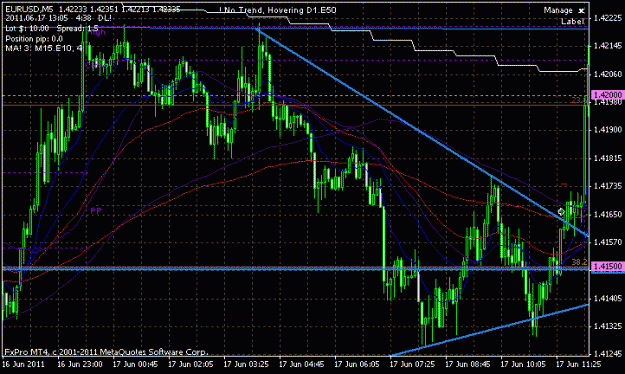The width and height of the screenshot is (625, 374).
Task: Click the Manage button on chart
Action: pyautogui.click(x=558, y=11)
